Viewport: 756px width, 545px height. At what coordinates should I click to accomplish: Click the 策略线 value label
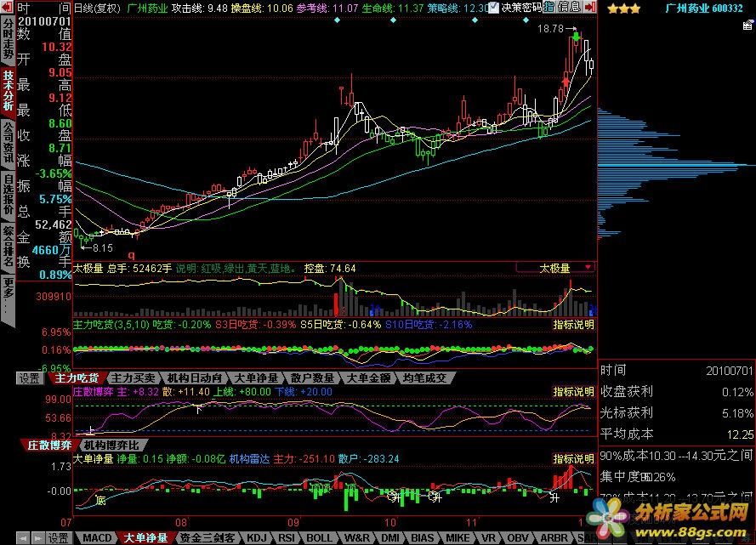point(458,9)
